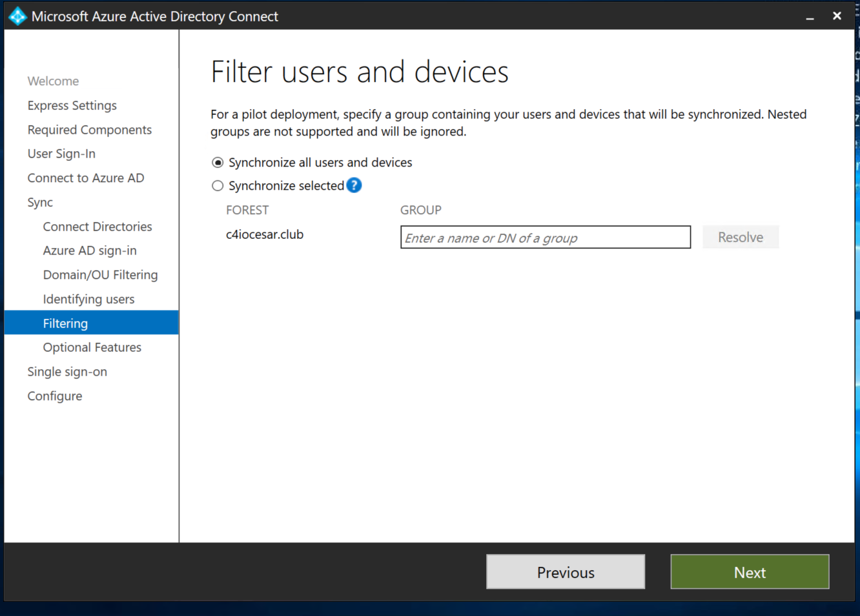Open the Azure AD sign-in step
This screenshot has width=860, height=616.
(89, 251)
